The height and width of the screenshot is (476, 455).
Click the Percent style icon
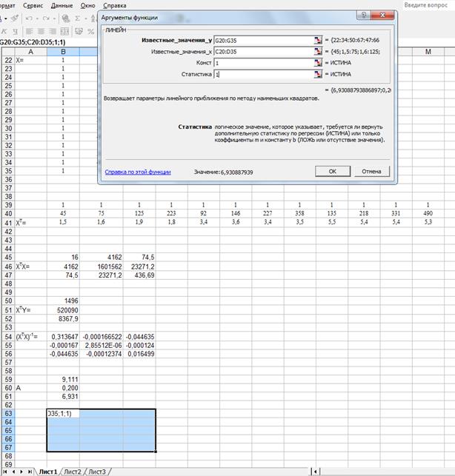pos(91,31)
